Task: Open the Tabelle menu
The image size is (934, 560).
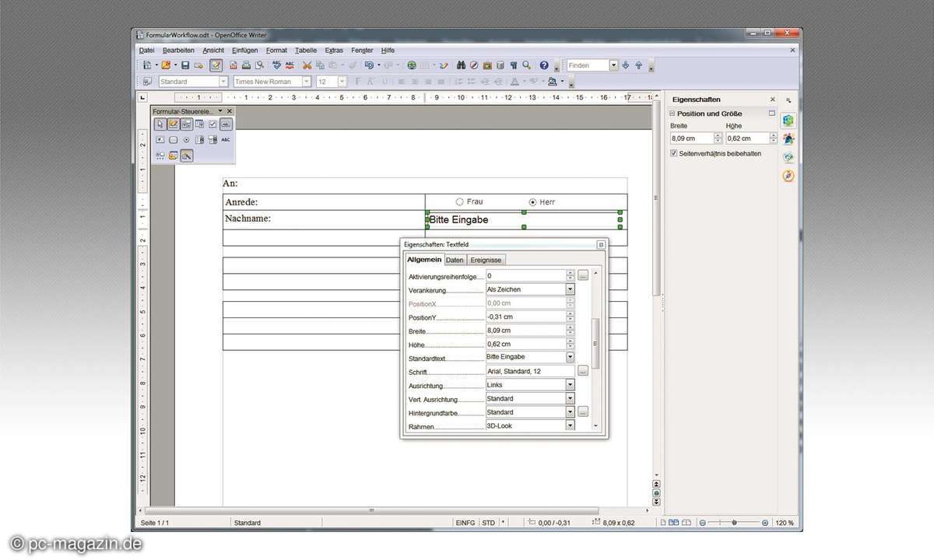Action: [x=306, y=51]
